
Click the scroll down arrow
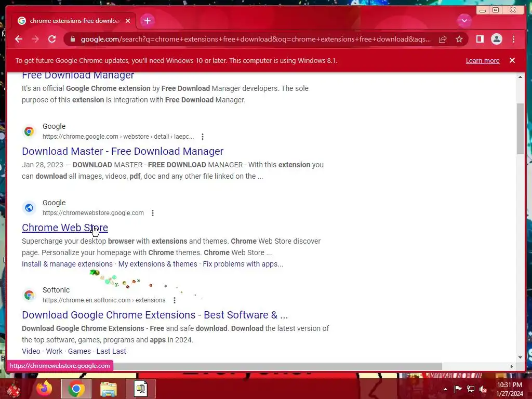click(x=520, y=357)
